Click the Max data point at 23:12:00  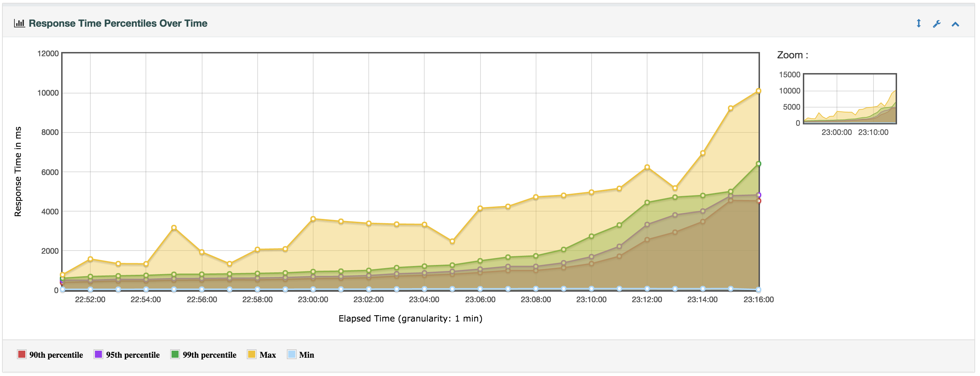[x=647, y=167]
